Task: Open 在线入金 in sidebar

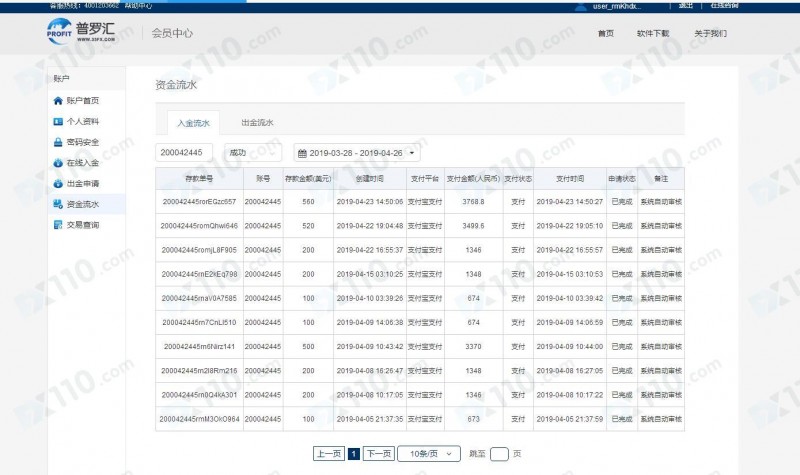Action: pos(83,163)
